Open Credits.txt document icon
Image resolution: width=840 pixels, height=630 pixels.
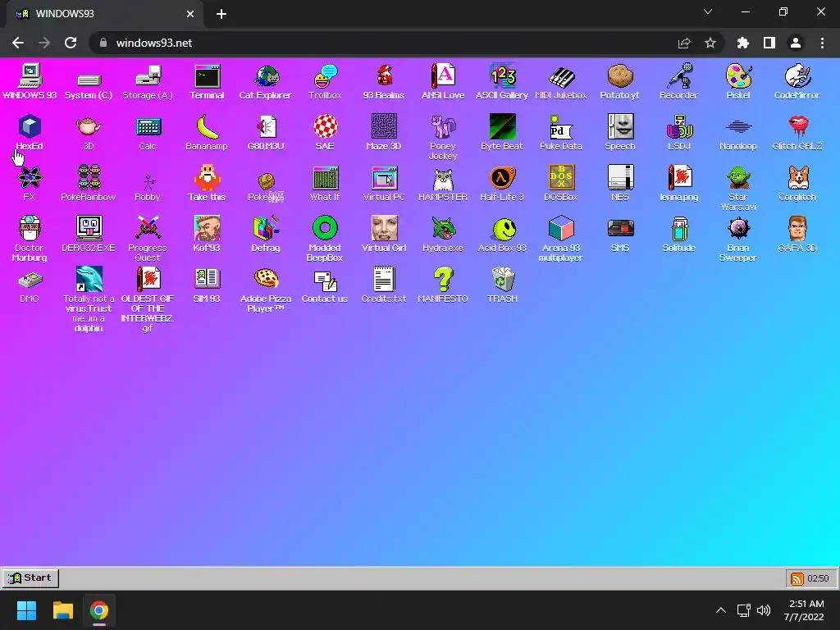click(384, 285)
